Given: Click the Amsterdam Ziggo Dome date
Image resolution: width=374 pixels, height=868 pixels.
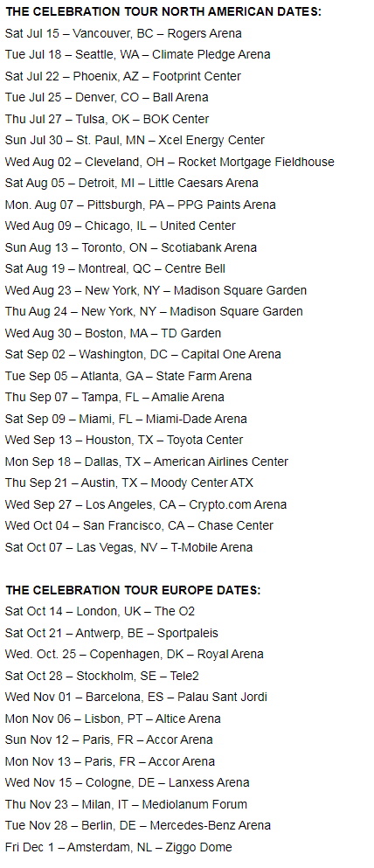Looking at the screenshot, I should pyautogui.click(x=118, y=847).
